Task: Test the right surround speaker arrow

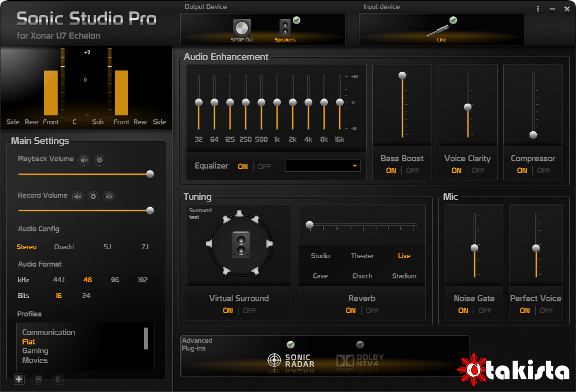Action: point(269,244)
